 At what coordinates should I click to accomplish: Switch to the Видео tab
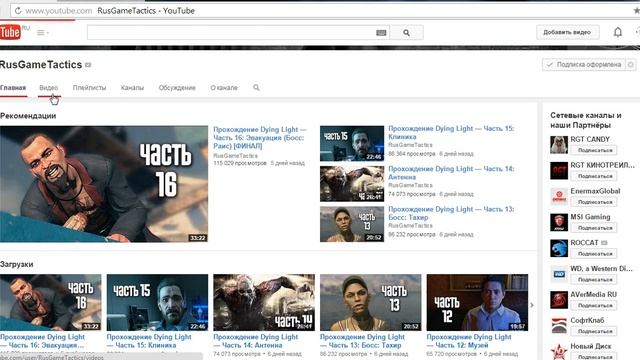click(x=49, y=88)
